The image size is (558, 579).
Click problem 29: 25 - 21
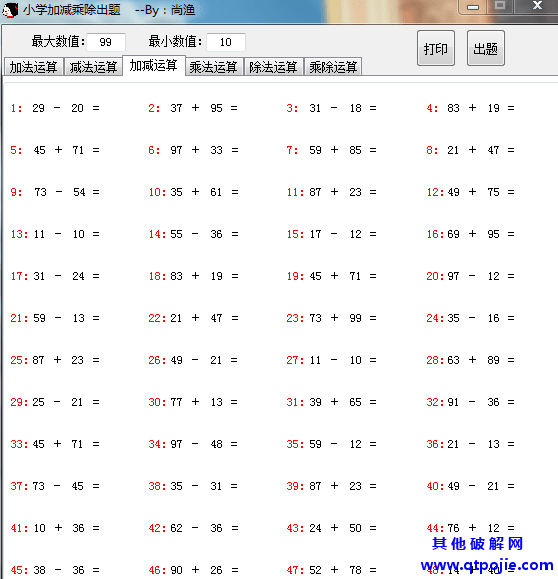[55, 402]
